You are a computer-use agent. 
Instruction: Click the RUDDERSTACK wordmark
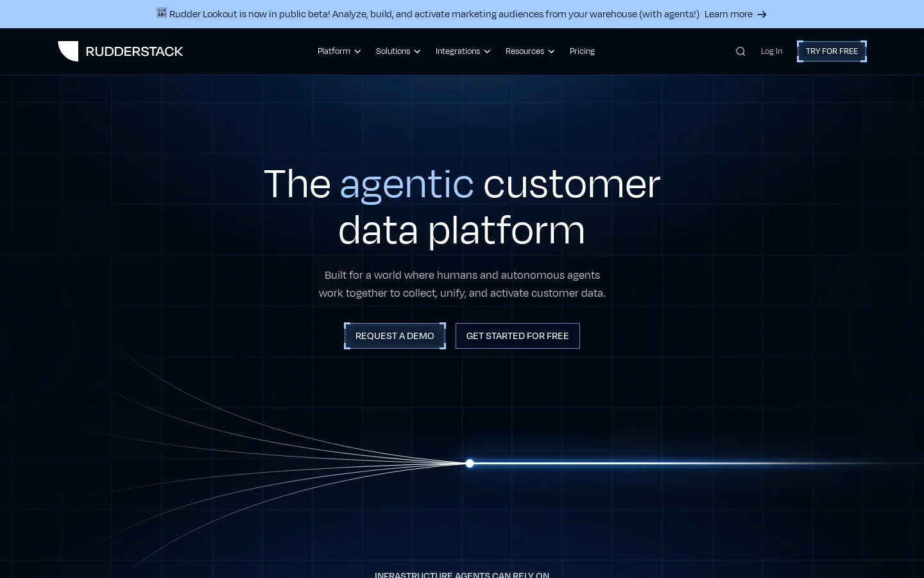pyautogui.click(x=134, y=51)
